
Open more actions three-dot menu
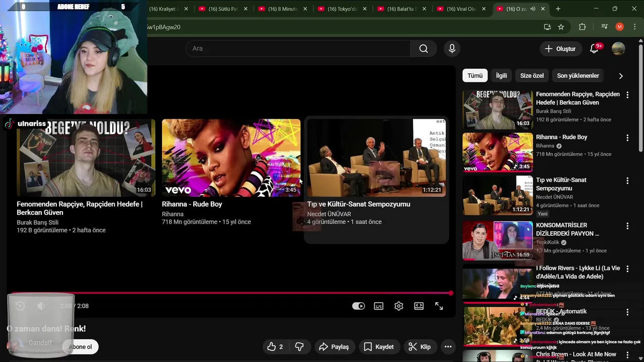pyautogui.click(x=448, y=346)
